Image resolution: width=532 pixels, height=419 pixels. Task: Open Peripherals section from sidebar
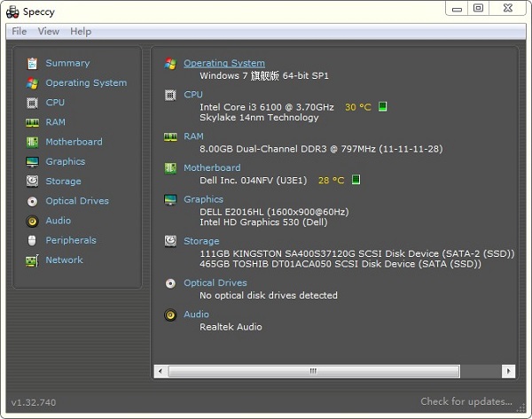(x=71, y=240)
